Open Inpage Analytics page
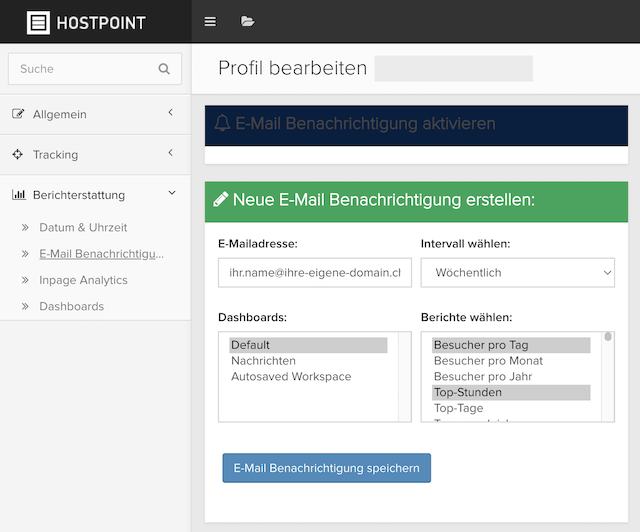 pos(83,280)
